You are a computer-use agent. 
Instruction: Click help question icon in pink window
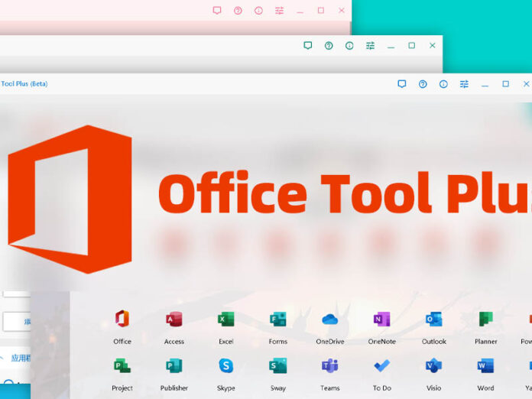[x=238, y=11]
